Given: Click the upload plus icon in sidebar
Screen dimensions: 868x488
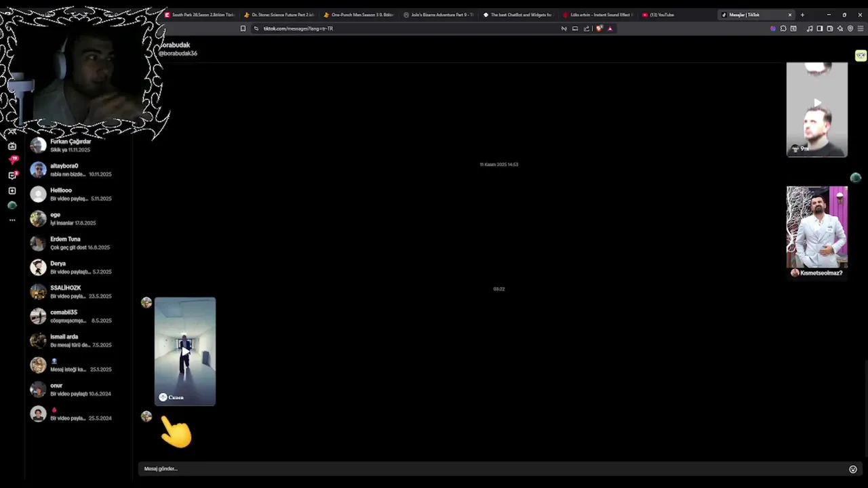Looking at the screenshot, I should coord(12,191).
